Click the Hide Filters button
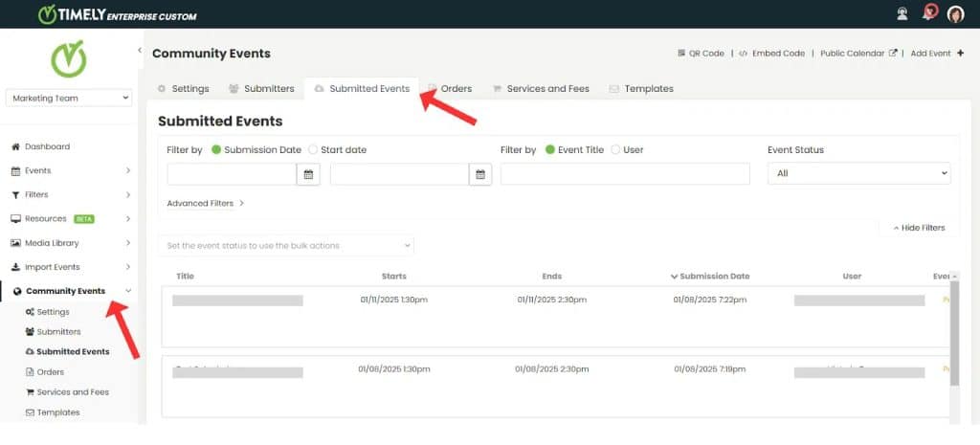This screenshot has width=980, height=445. (919, 228)
